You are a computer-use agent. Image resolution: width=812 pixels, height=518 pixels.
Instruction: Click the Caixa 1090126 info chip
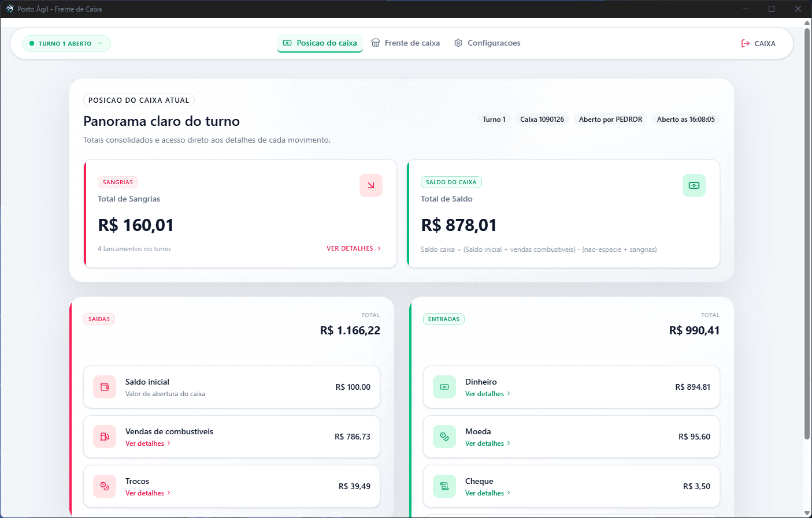[542, 119]
